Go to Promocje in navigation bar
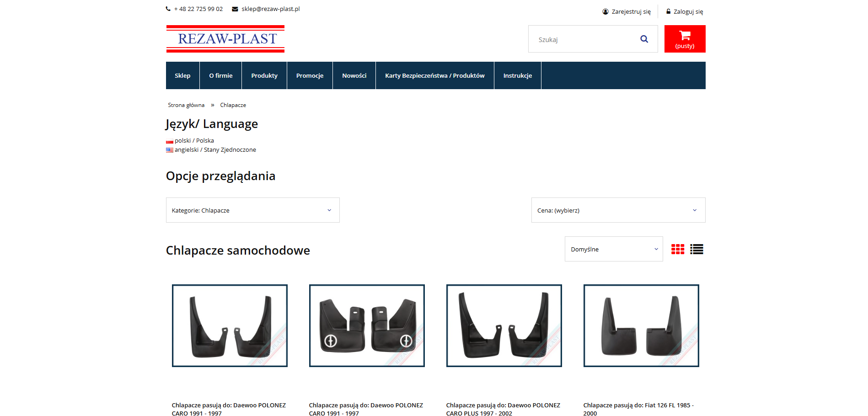868x416 pixels. point(310,76)
